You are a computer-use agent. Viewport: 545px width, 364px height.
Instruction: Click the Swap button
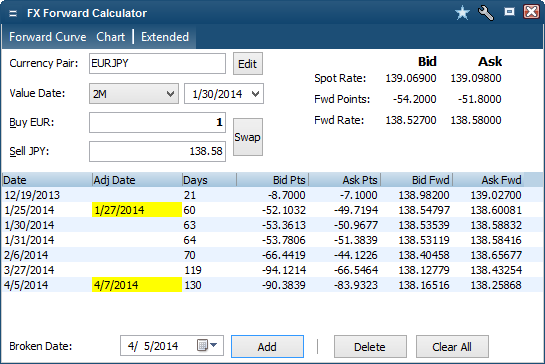pos(248,137)
